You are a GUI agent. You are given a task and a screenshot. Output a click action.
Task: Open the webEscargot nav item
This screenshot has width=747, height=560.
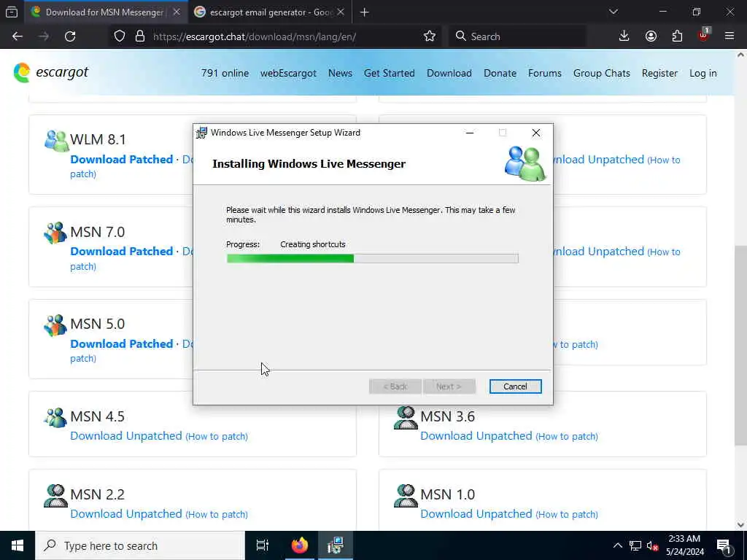pyautogui.click(x=288, y=74)
